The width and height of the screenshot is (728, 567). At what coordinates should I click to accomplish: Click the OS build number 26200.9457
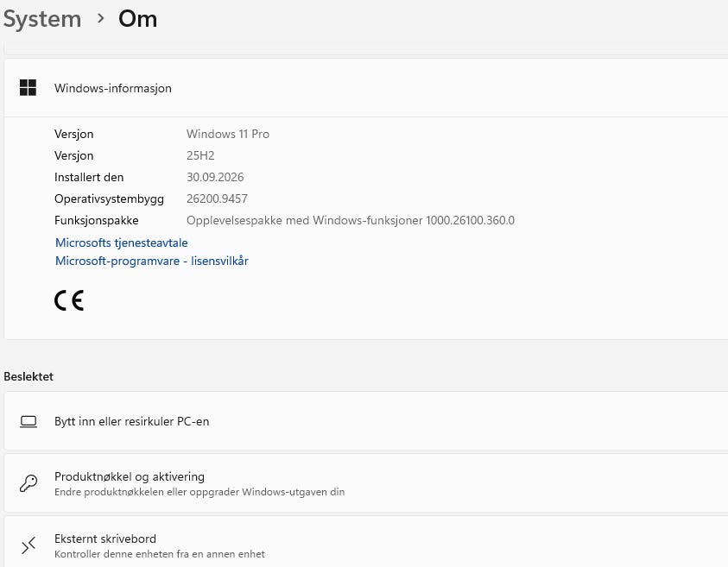(x=217, y=198)
